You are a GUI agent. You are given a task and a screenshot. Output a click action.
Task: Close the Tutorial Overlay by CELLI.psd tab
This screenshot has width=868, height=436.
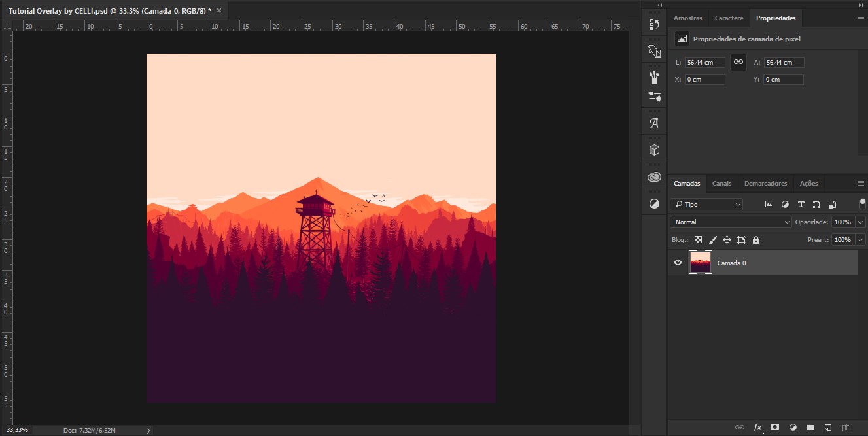pos(219,11)
